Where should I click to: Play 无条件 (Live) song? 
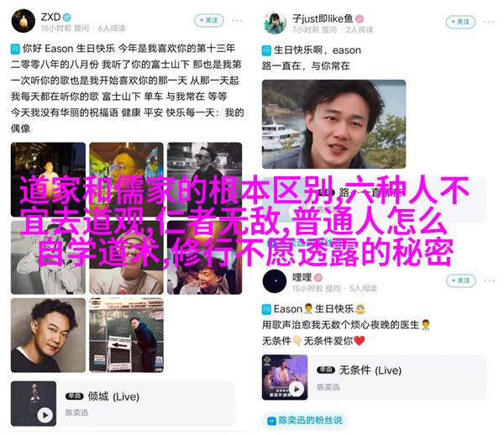click(297, 389)
